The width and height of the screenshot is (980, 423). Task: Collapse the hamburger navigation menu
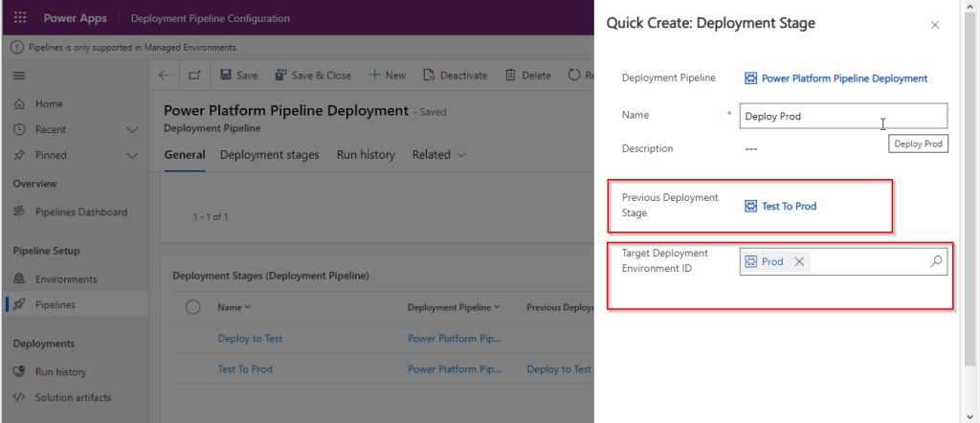click(x=19, y=76)
